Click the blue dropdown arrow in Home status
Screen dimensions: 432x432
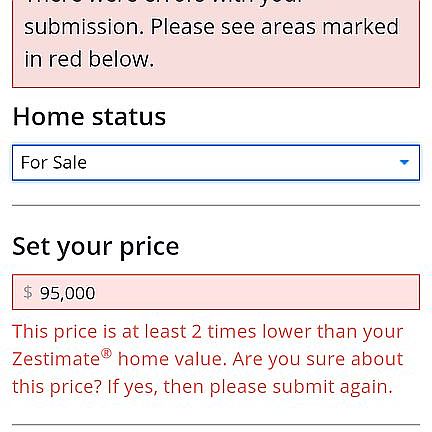pyautogui.click(x=404, y=162)
